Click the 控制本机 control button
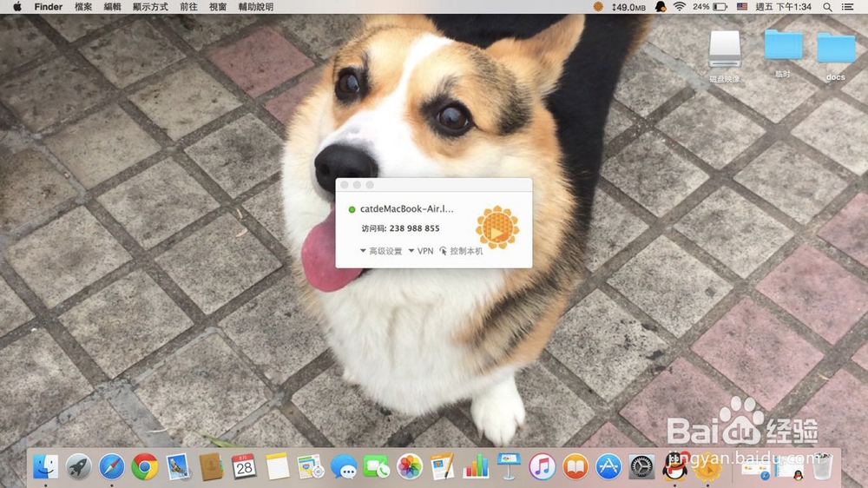Viewport: 868px width, 488px height. click(x=461, y=251)
